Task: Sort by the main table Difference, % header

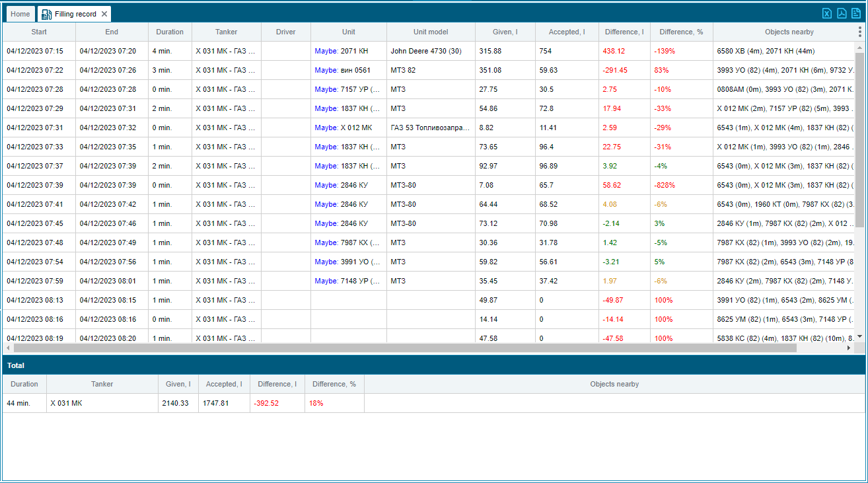Action: click(x=681, y=32)
